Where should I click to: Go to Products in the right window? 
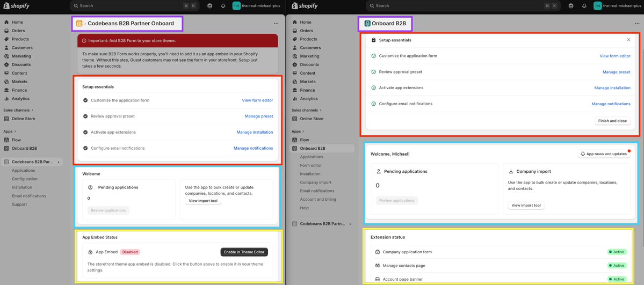tap(308, 39)
